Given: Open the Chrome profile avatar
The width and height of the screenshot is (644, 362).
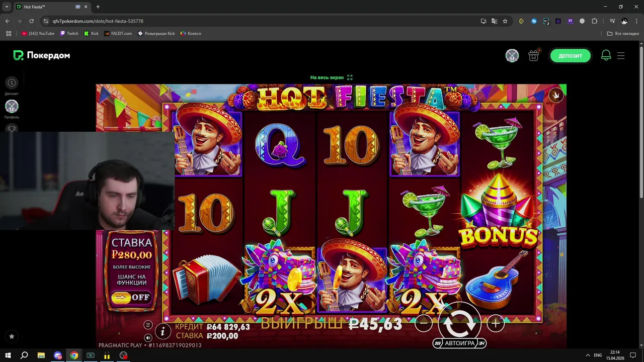Looking at the screenshot, I should click(x=624, y=21).
